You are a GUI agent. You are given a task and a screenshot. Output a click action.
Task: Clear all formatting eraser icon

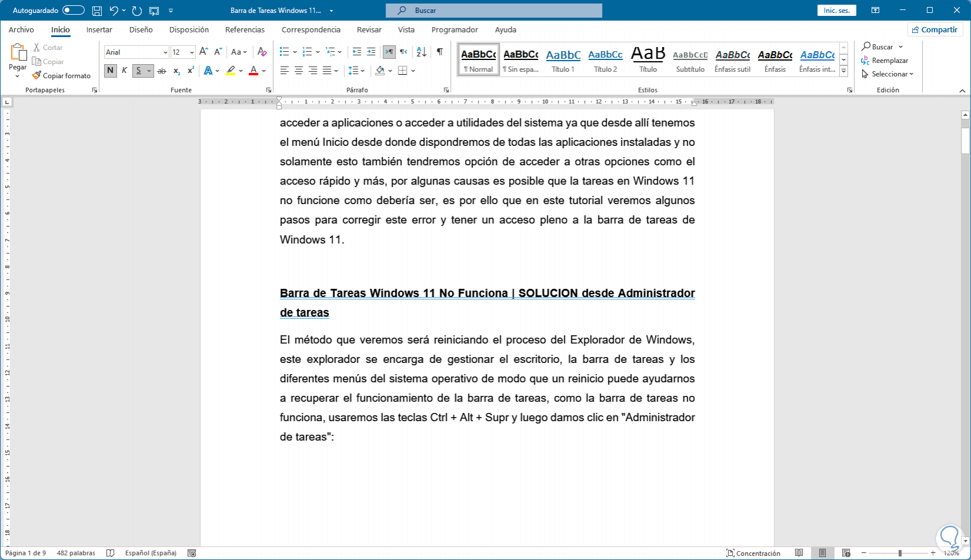(x=262, y=52)
